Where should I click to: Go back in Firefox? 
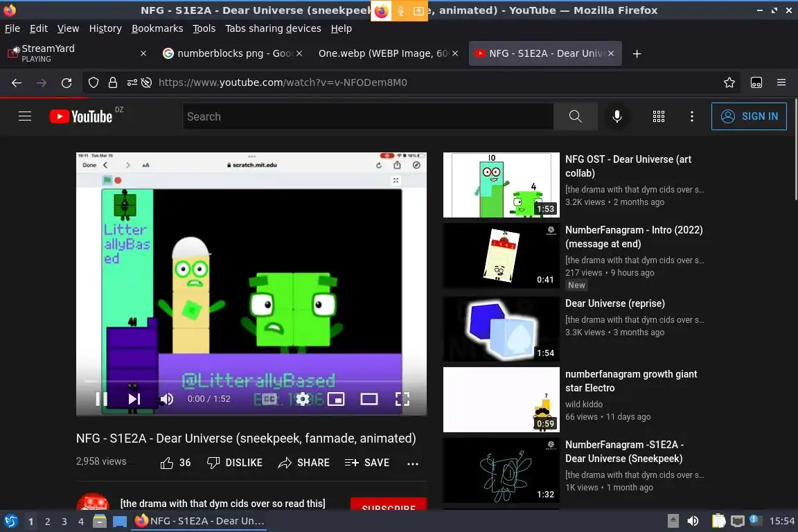click(x=17, y=82)
